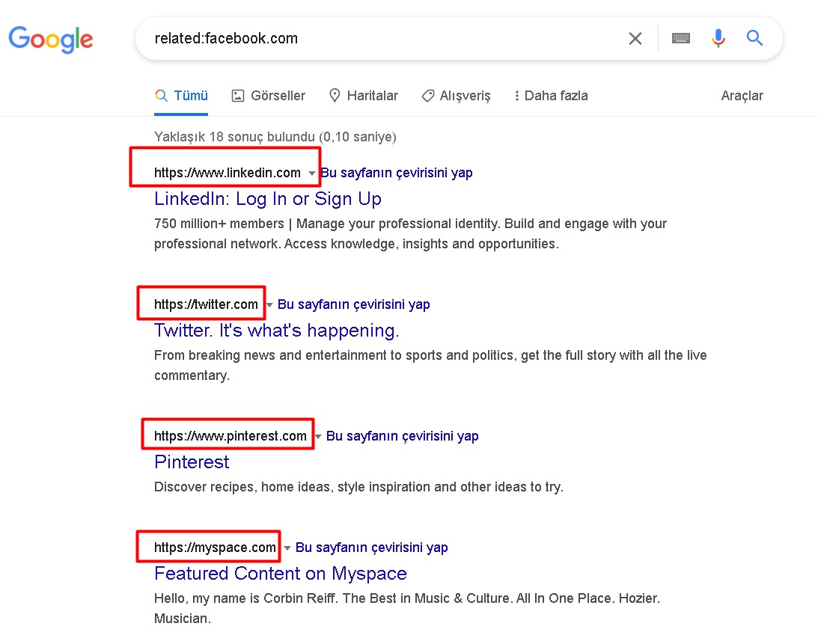Open the "Pinterest" result title

(192, 462)
